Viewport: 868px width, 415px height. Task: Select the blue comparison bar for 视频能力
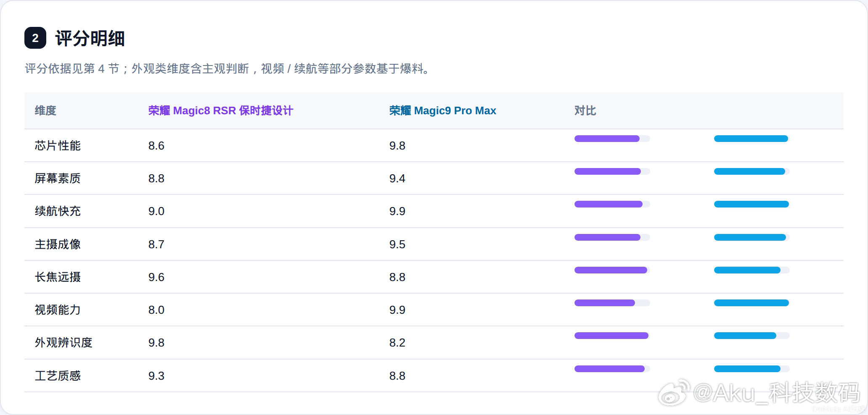(752, 303)
